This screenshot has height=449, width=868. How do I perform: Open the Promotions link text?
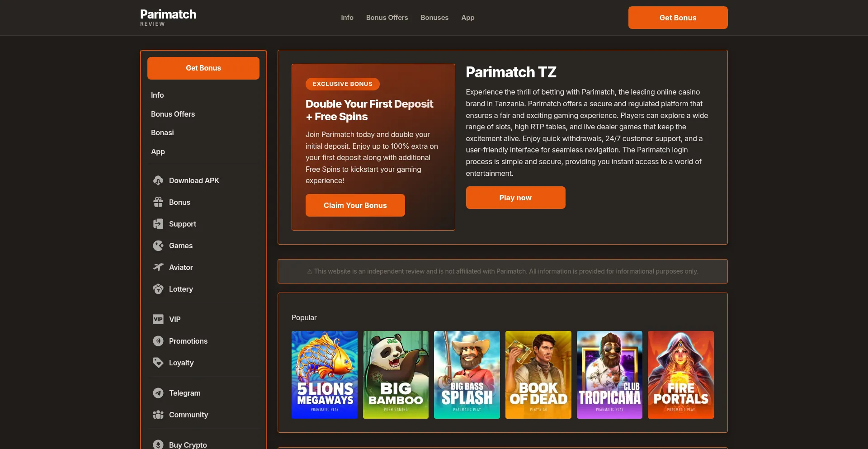[x=188, y=341]
